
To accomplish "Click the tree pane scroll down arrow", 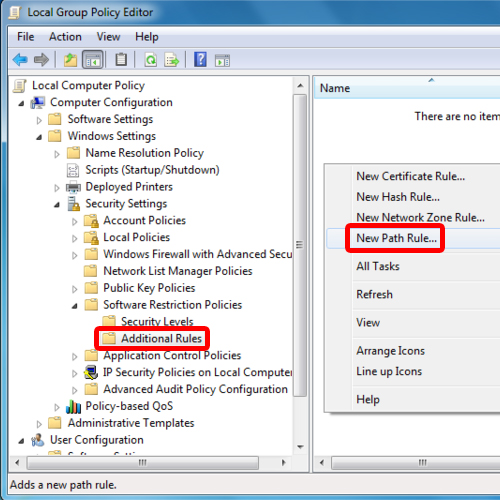I will tap(300, 447).
